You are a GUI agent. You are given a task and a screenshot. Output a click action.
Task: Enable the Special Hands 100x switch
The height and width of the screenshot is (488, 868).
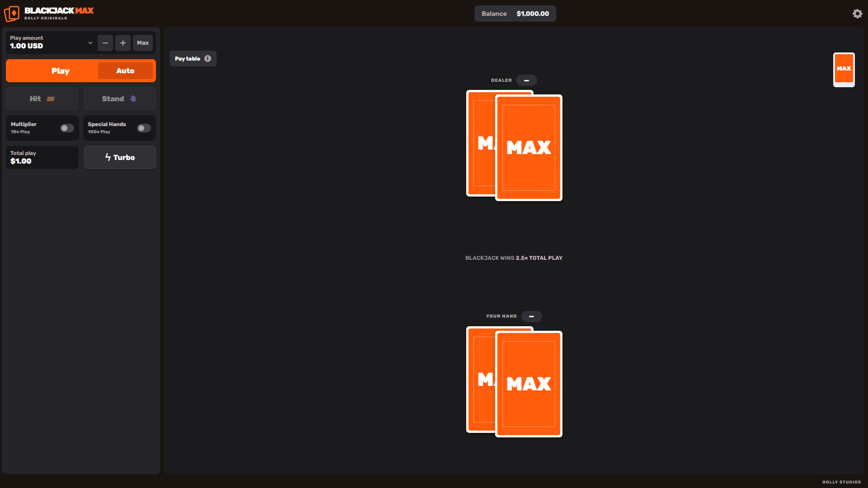click(144, 128)
